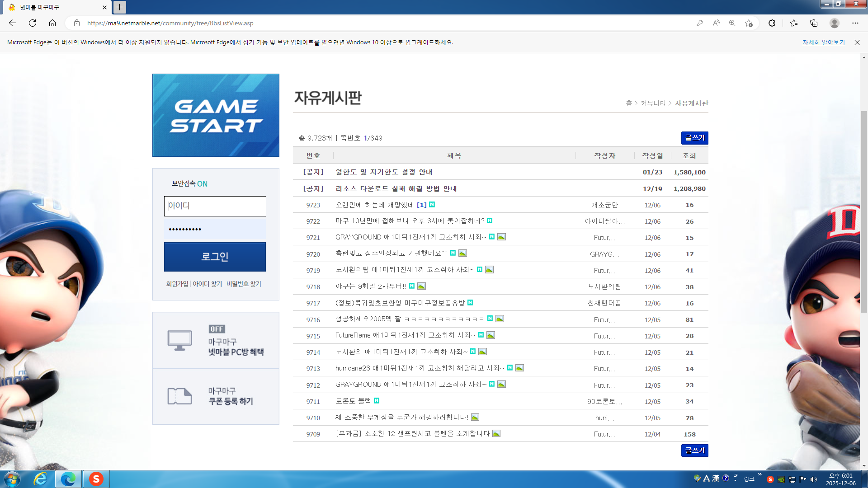Image resolution: width=868 pixels, height=488 pixels.
Task: Click the image attachment icon on post 9721
Action: (x=501, y=237)
